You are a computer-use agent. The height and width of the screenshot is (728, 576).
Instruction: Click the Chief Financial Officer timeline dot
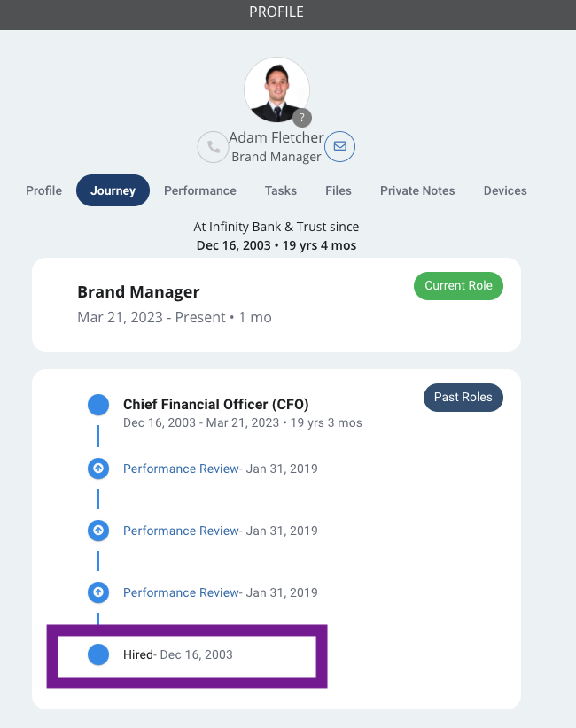[x=98, y=405]
